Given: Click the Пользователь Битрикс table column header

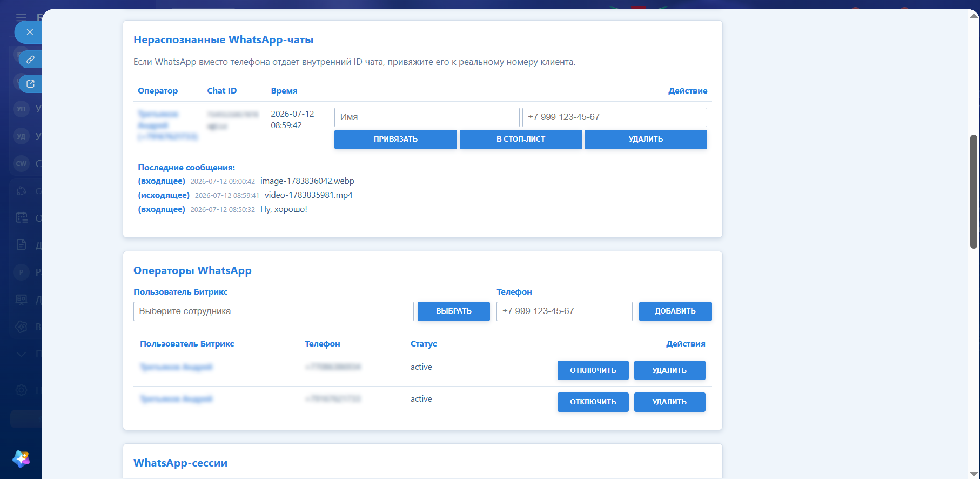Looking at the screenshot, I should [x=187, y=344].
